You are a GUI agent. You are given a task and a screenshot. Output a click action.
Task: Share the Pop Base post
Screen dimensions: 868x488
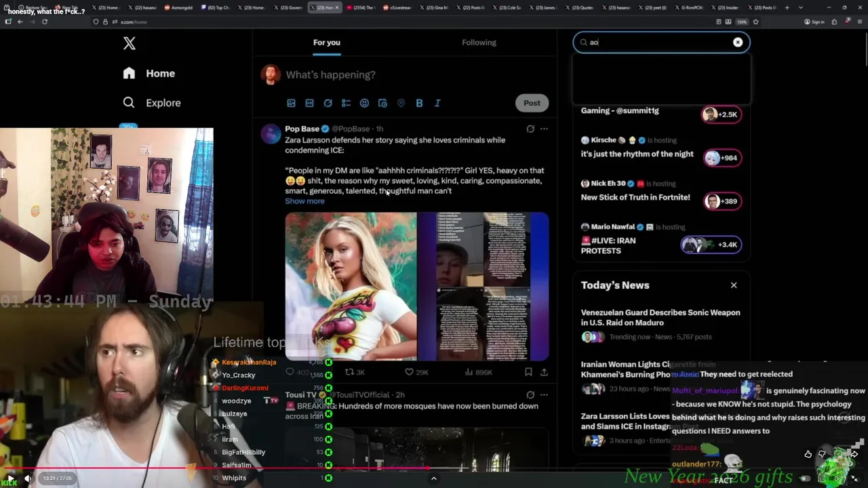point(544,372)
